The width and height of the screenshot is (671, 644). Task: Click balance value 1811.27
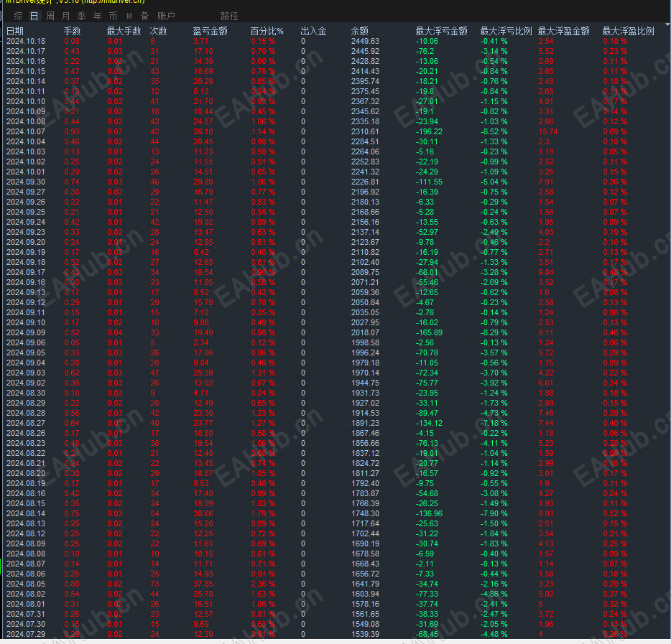365,473
